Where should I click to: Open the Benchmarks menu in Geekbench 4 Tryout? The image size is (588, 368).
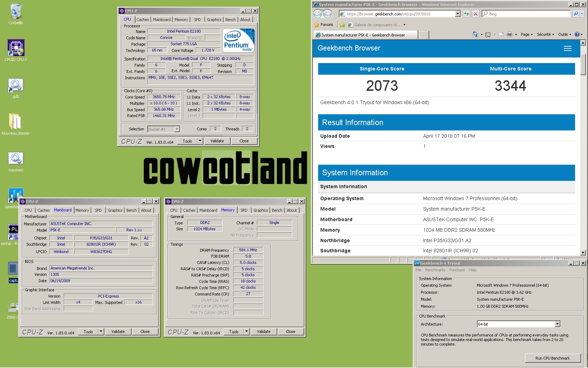pyautogui.click(x=435, y=270)
